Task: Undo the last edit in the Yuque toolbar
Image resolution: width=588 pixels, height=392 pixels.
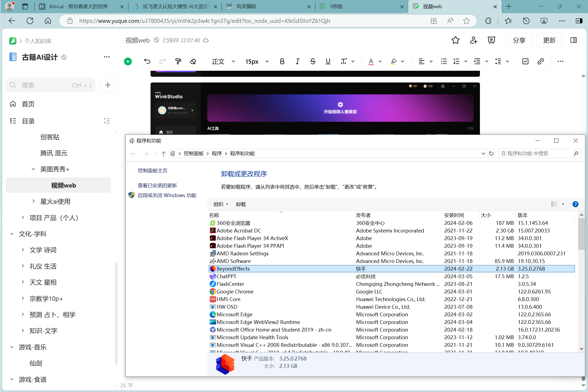Action: click(147, 62)
